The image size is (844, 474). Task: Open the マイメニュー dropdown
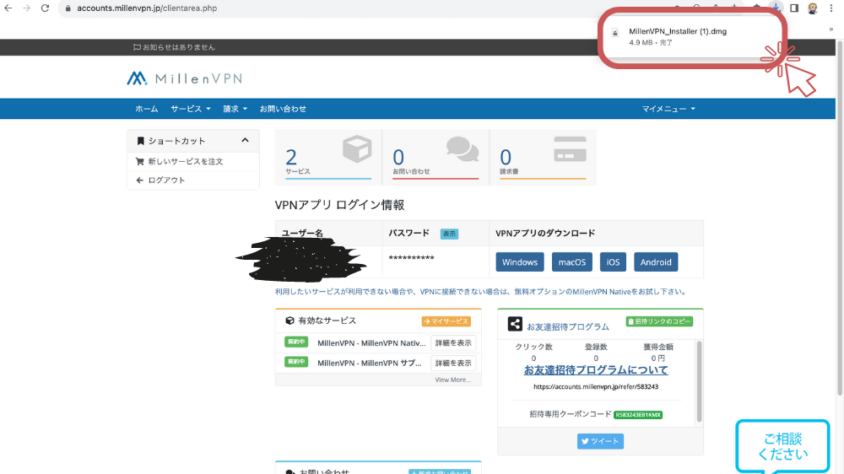669,109
